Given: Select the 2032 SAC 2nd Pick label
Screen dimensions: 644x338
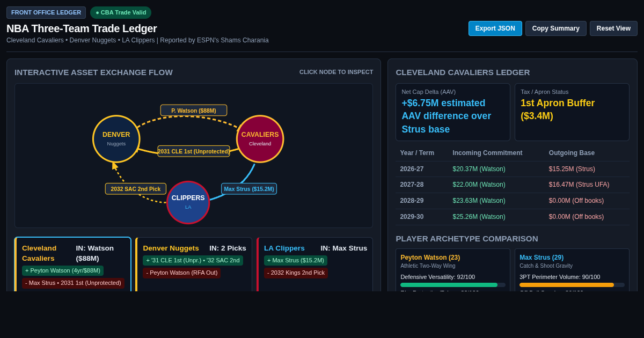Looking at the screenshot, I should point(136,189).
